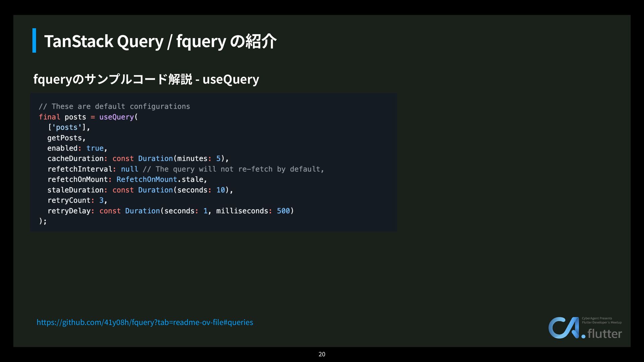Click the retryDelay code line
This screenshot has height=362, width=644.
(x=170, y=211)
